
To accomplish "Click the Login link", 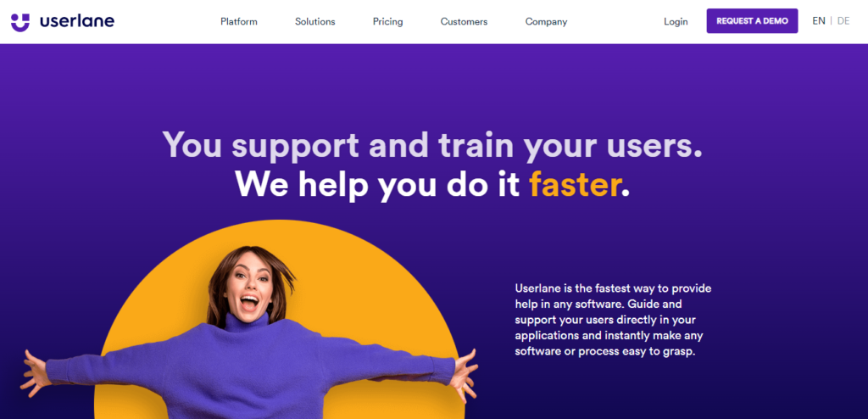I will point(676,21).
